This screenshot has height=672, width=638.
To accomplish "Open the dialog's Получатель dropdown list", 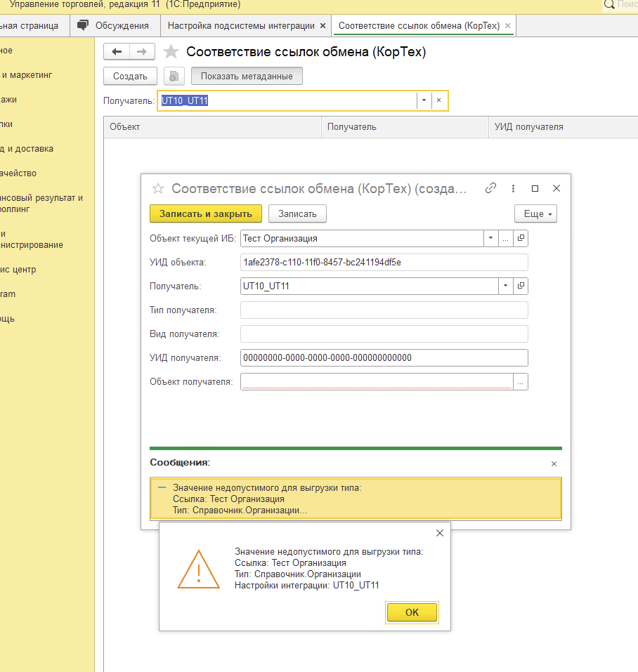I will pos(506,286).
